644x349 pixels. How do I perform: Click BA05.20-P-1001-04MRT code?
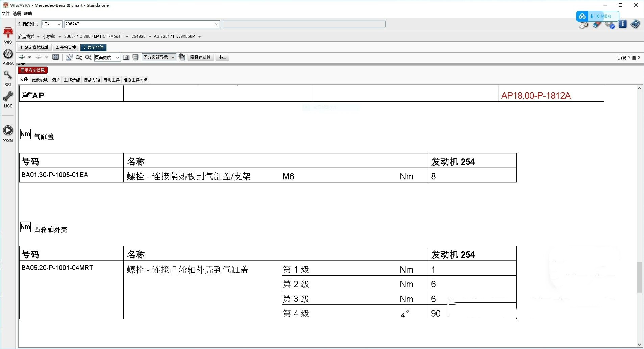point(57,268)
